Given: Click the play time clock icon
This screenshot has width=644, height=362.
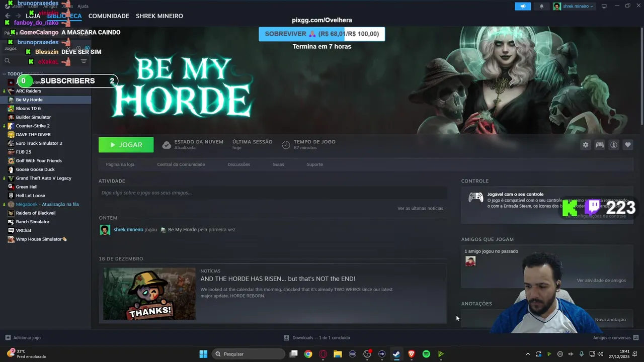Looking at the screenshot, I should (x=286, y=145).
